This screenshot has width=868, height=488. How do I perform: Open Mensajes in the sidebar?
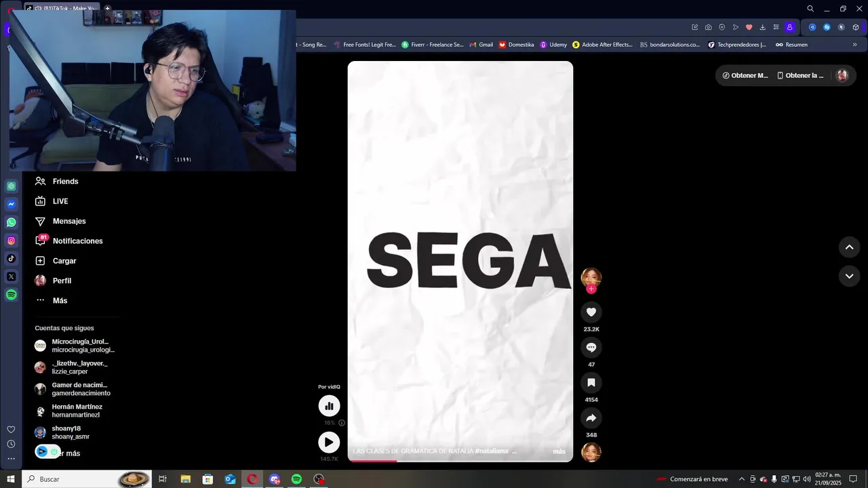pos(60,221)
